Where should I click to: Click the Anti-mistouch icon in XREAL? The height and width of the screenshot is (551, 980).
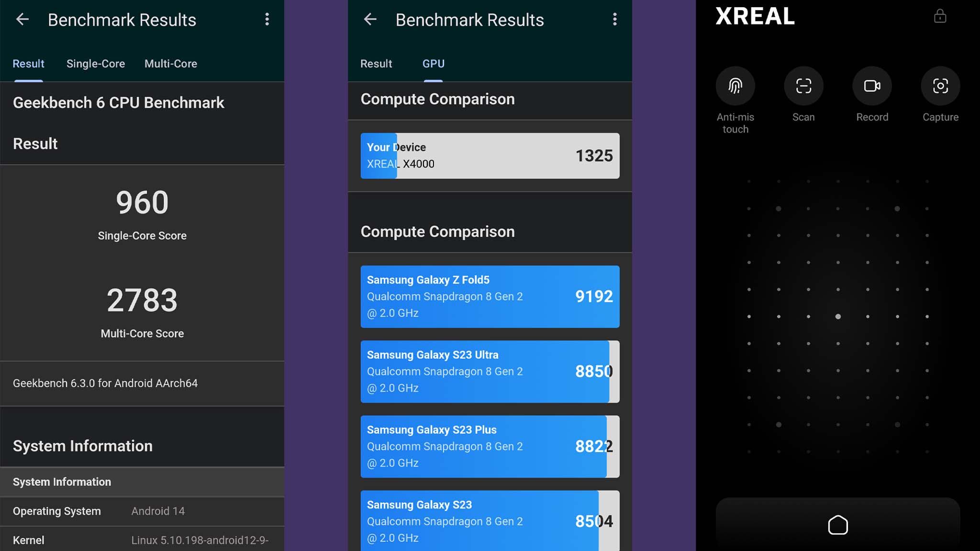click(735, 86)
